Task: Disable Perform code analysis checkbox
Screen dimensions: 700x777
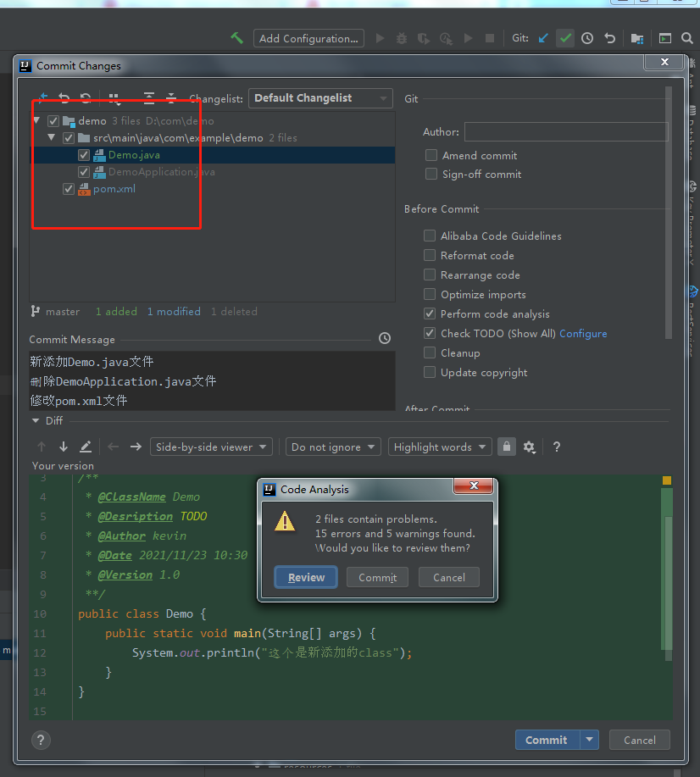Action: click(430, 314)
